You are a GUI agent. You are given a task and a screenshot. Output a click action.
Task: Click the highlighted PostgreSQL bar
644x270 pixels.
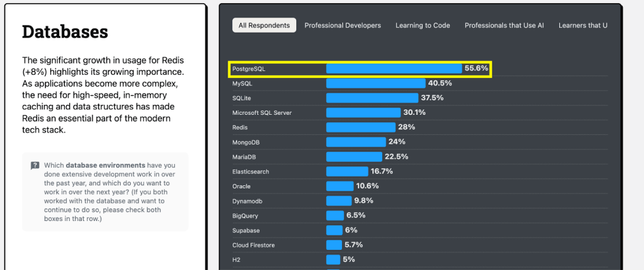coord(394,68)
